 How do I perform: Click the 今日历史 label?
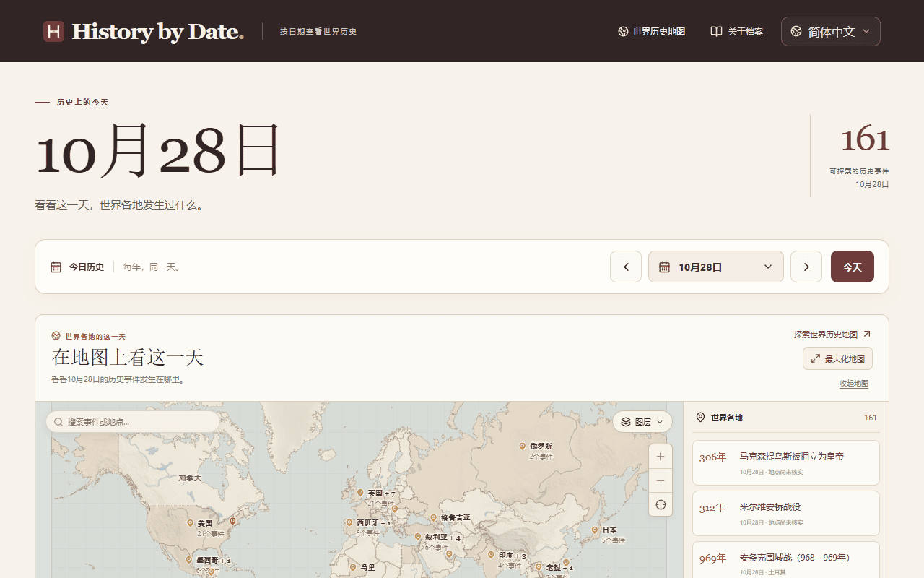87,267
